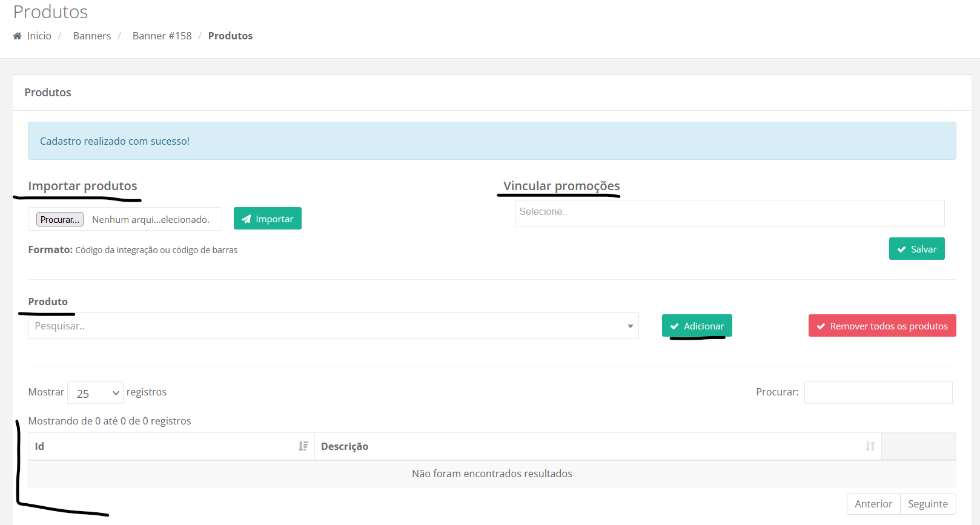
Task: Go to Seguinte page
Action: pos(927,504)
